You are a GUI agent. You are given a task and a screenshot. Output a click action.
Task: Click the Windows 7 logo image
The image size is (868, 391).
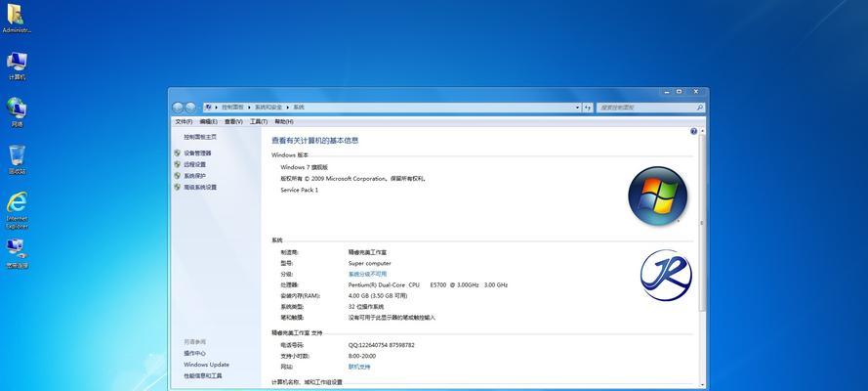pos(658,196)
